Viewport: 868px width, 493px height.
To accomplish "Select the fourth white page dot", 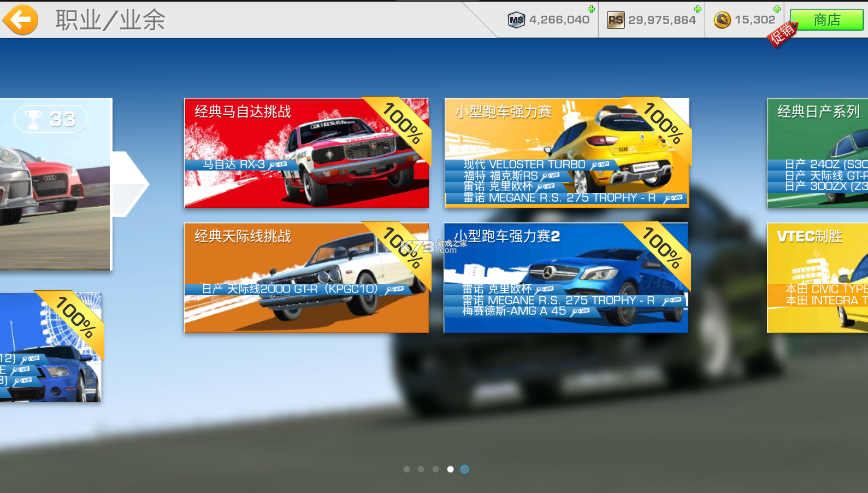I will [450, 469].
